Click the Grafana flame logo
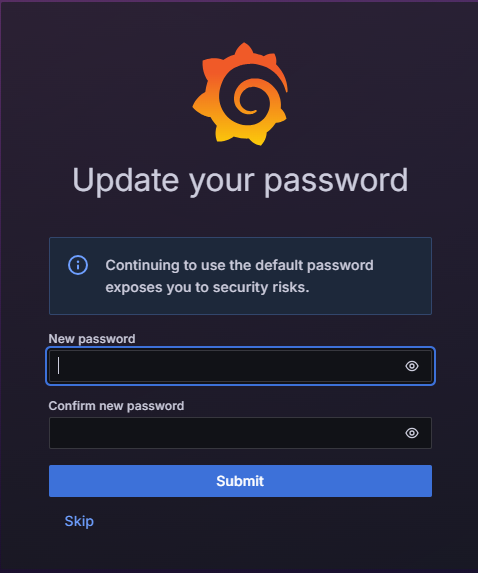 click(x=240, y=94)
